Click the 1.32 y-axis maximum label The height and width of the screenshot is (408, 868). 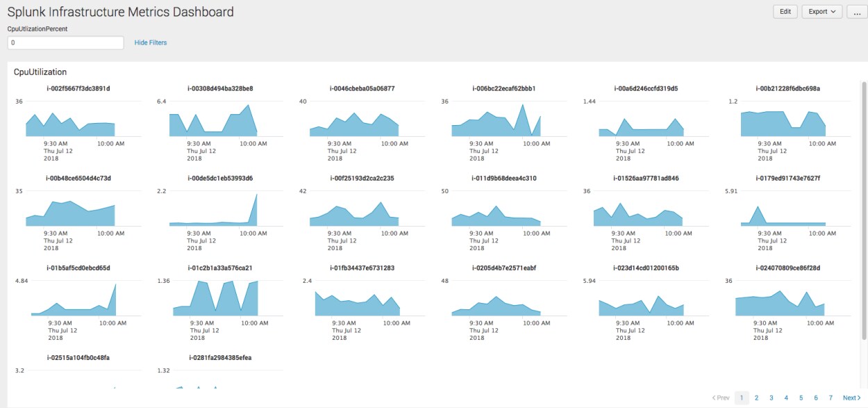point(163,370)
